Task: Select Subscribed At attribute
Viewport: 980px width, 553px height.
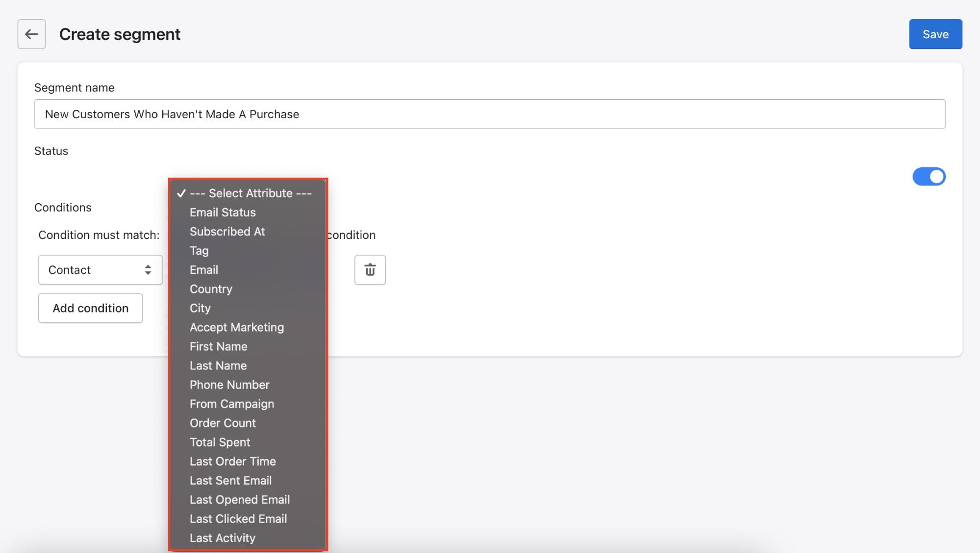Action: (248, 231)
